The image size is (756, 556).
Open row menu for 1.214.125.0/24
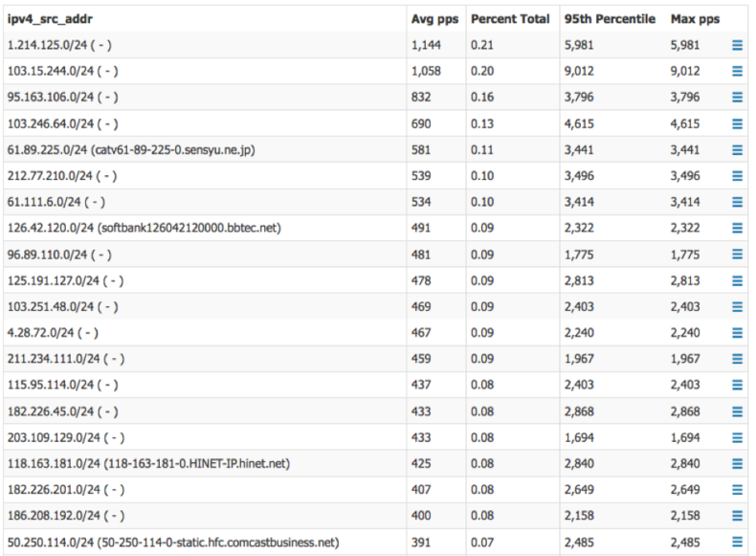(x=737, y=45)
